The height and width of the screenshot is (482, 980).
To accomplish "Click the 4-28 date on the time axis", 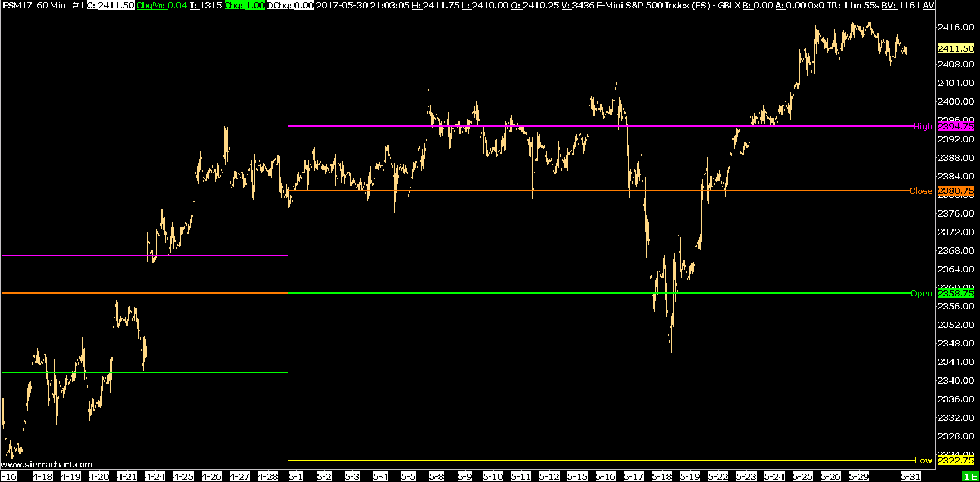I will point(268,476).
